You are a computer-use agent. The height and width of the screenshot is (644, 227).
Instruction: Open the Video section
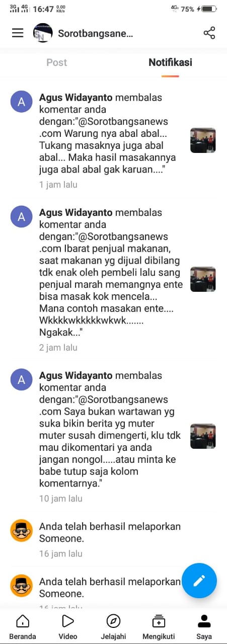(x=68, y=627)
